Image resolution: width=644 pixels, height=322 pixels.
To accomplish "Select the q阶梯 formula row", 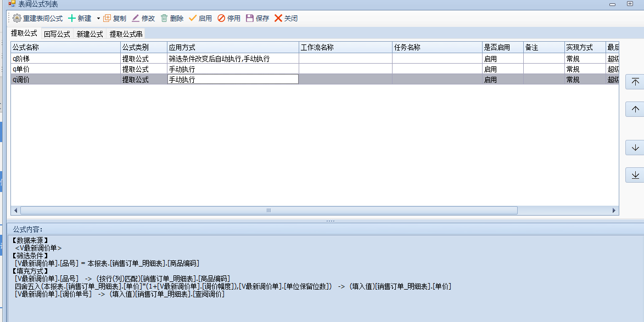I will (x=65, y=59).
